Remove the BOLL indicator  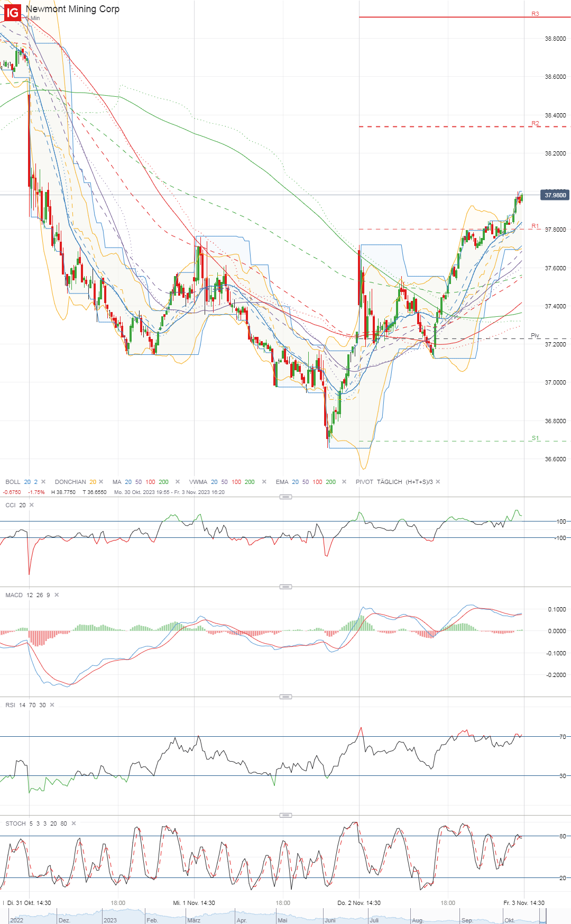(43, 482)
